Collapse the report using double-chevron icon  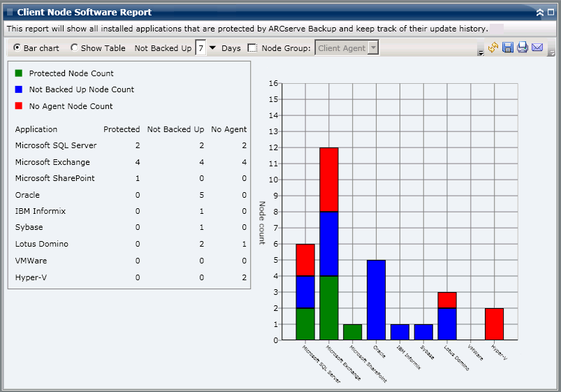pos(540,13)
